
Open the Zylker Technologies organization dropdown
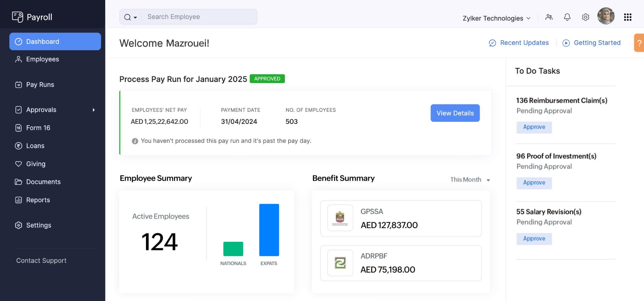pyautogui.click(x=497, y=18)
